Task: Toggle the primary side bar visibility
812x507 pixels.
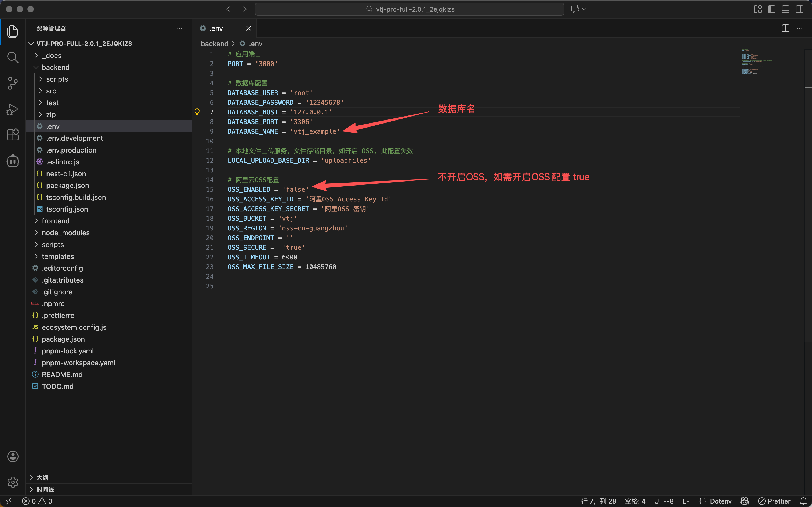Action: pyautogui.click(x=771, y=9)
